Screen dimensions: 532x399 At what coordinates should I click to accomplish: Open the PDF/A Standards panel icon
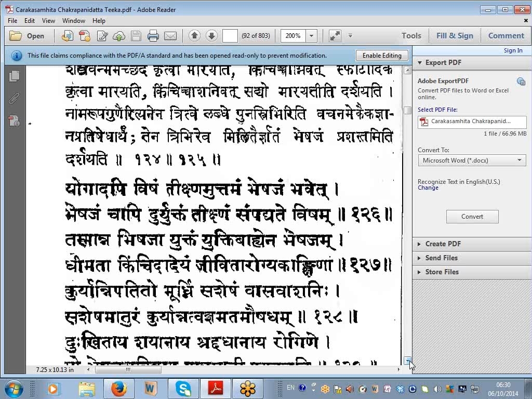coord(15,121)
